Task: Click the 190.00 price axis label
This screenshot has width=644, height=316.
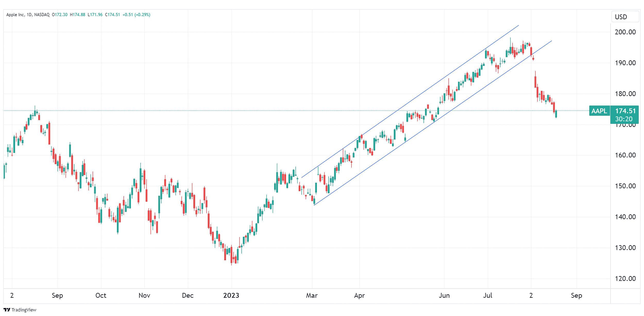Action: [x=625, y=63]
